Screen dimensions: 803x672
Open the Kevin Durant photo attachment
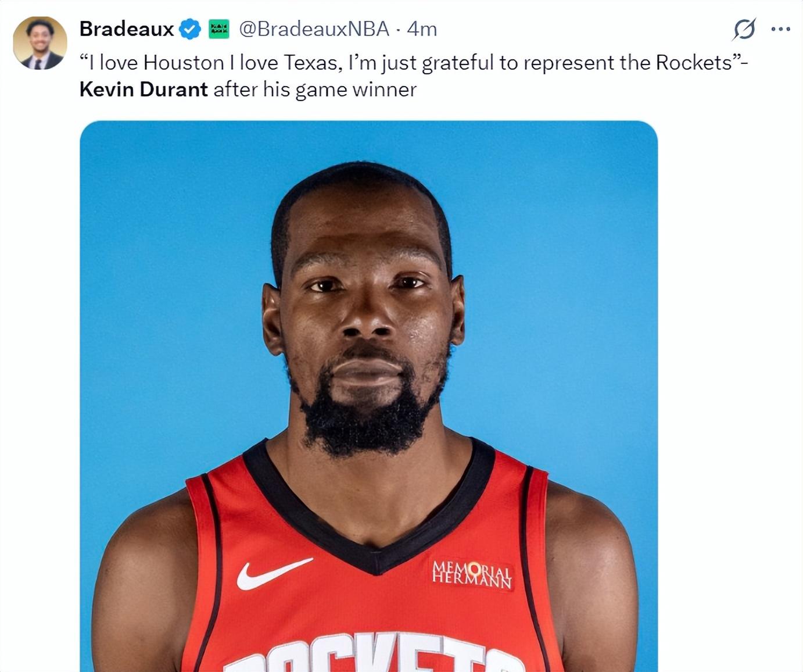pos(369,396)
